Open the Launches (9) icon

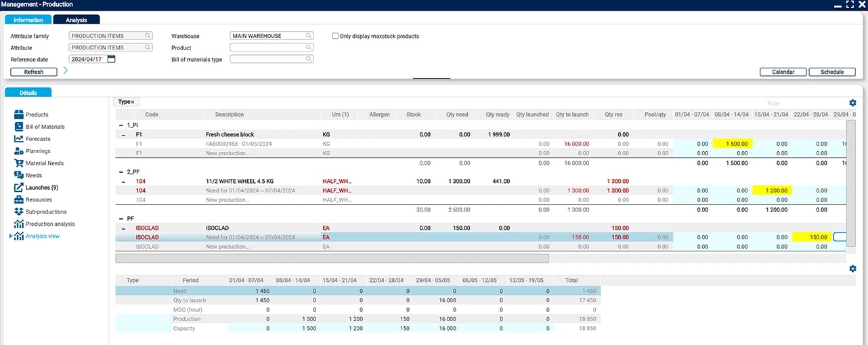[x=19, y=188]
